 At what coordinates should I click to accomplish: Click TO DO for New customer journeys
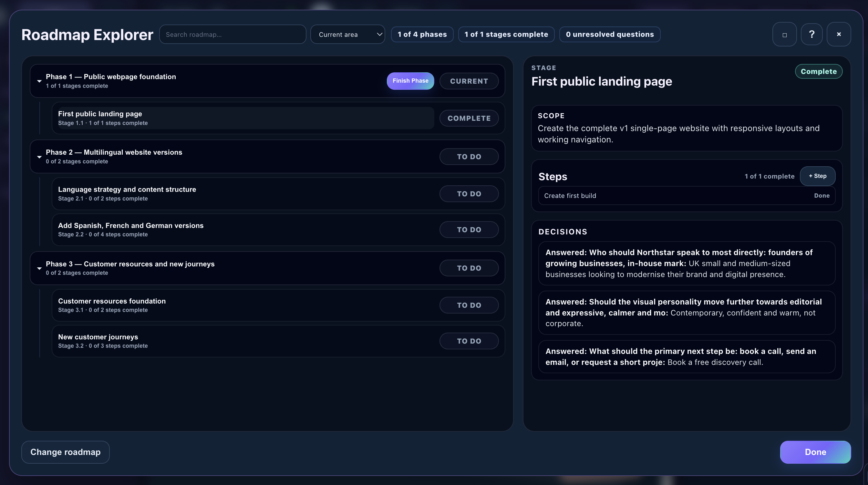tap(469, 341)
